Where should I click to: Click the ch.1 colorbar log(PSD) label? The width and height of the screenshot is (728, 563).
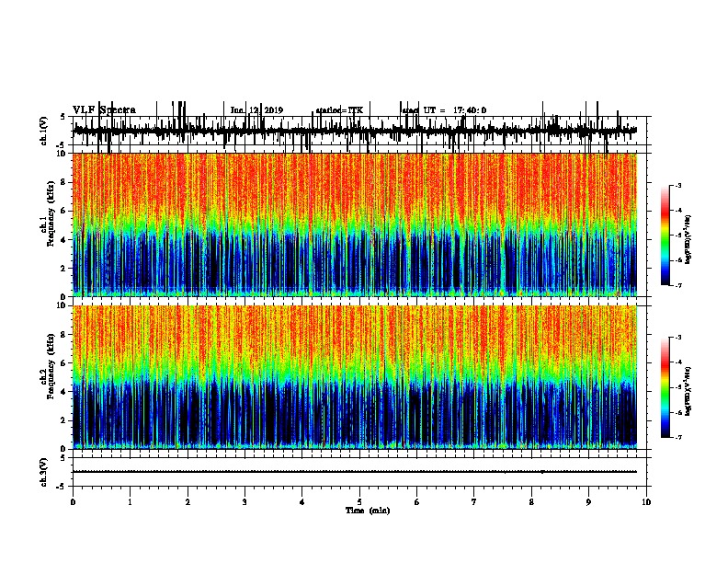point(688,240)
